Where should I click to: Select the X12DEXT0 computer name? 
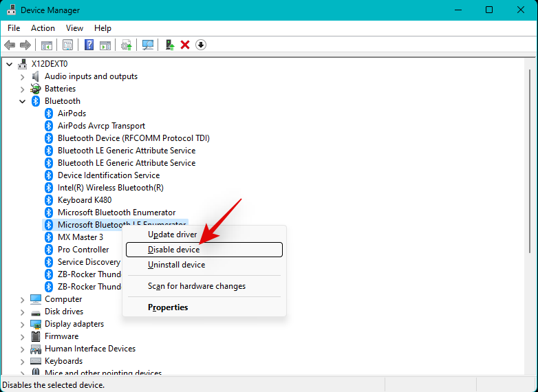point(50,64)
